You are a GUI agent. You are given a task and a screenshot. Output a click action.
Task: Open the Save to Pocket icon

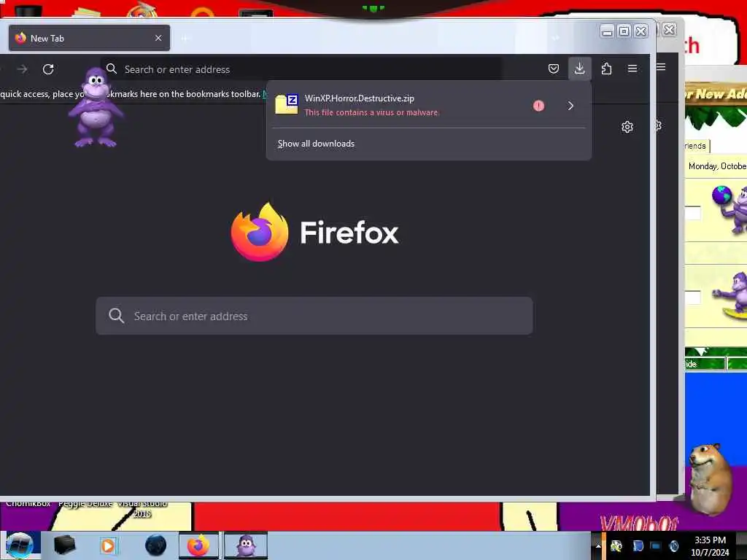coord(553,69)
